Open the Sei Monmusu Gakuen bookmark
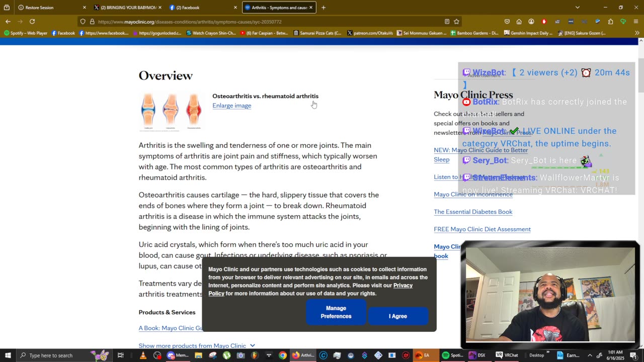The image size is (644, 362). pos(422,33)
